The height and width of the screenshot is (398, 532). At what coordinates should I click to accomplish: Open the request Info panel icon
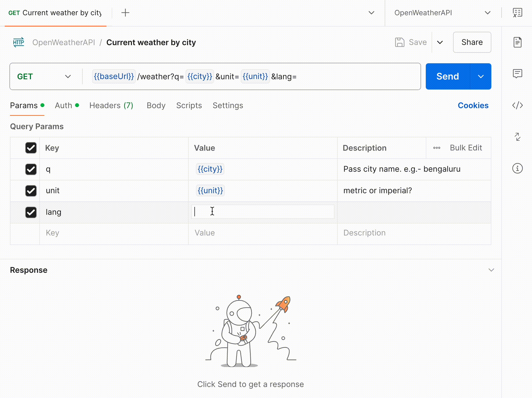(517, 169)
